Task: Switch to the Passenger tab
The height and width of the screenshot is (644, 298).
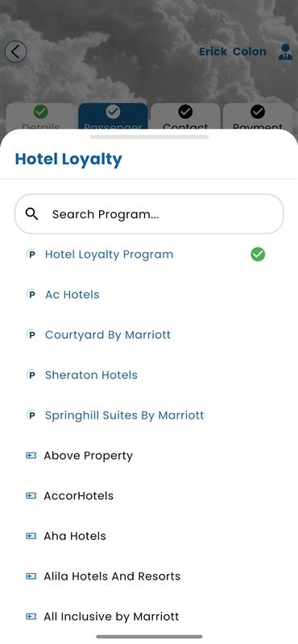Action: point(113,117)
